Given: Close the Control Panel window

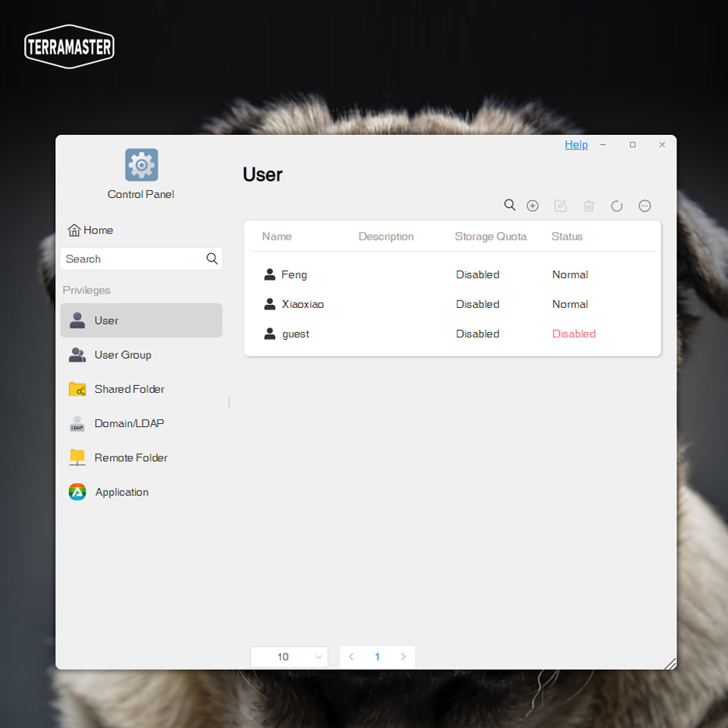Looking at the screenshot, I should coord(662,144).
